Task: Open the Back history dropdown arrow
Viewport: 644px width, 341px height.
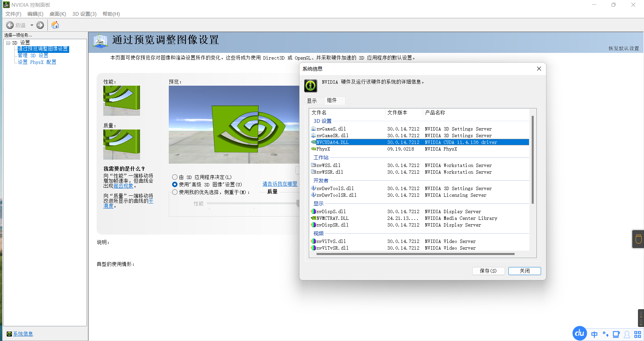Action: click(x=32, y=25)
